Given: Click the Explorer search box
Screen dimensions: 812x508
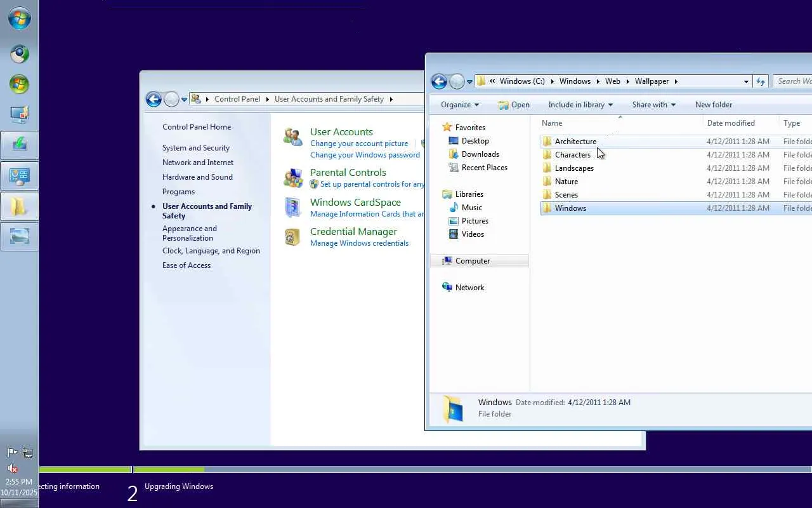Looking at the screenshot, I should 792,81.
